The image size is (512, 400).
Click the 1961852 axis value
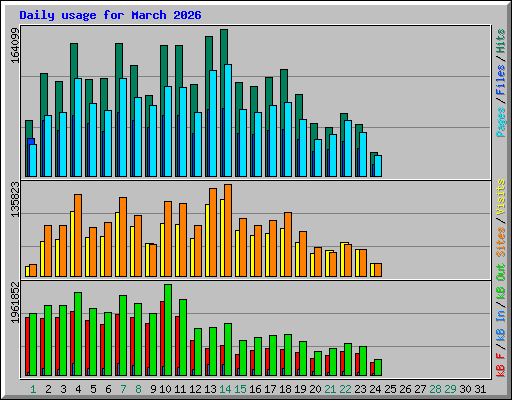(15, 302)
